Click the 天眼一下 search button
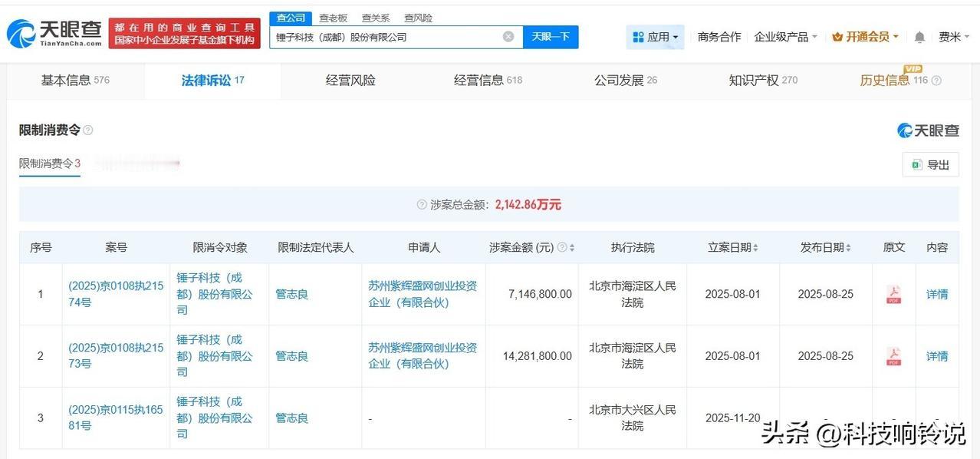 tap(550, 36)
